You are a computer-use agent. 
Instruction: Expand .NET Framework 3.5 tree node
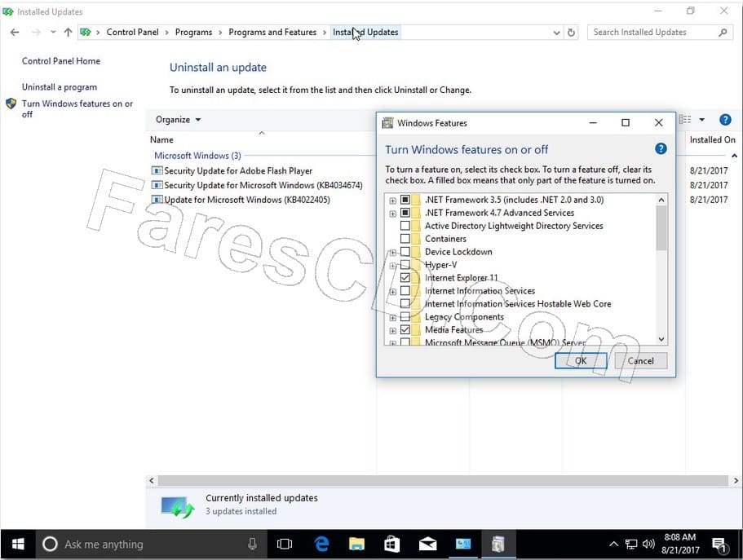point(393,201)
